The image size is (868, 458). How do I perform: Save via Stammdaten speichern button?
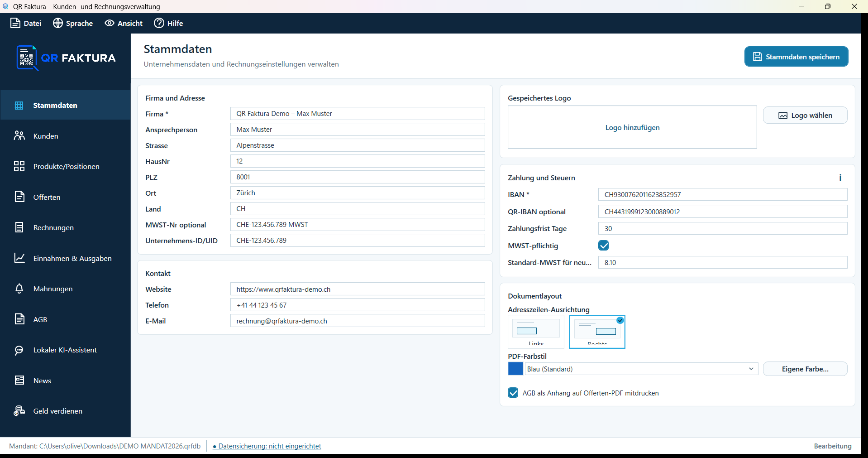(x=796, y=57)
